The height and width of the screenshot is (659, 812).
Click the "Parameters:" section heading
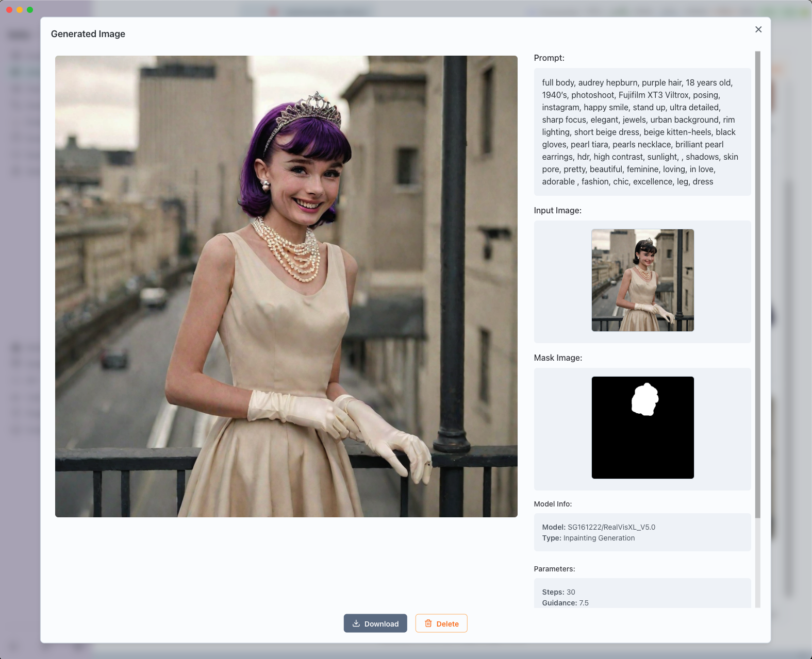pyautogui.click(x=554, y=569)
